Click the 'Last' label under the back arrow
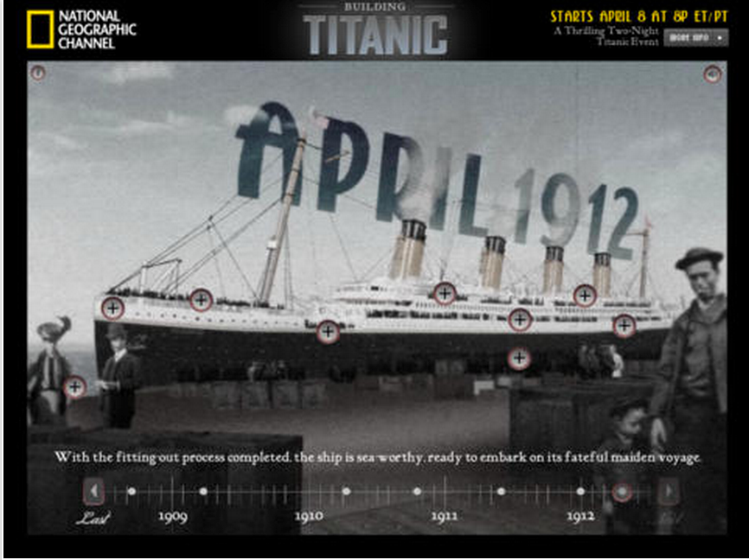 [x=93, y=518]
